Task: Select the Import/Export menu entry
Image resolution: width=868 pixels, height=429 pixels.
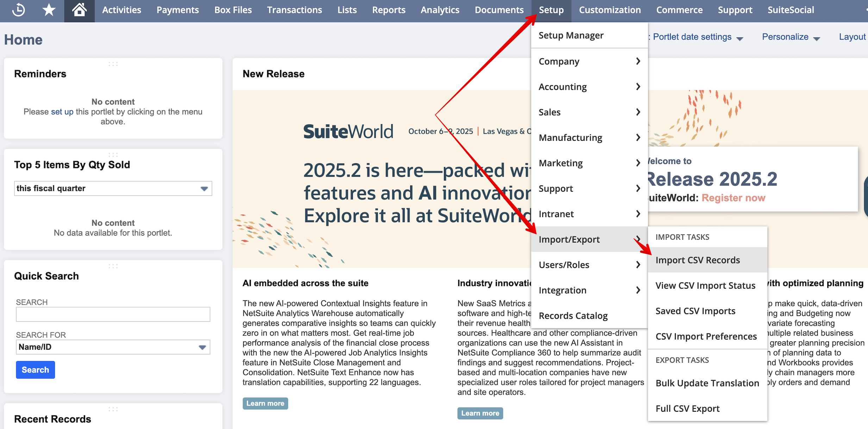Action: point(589,239)
